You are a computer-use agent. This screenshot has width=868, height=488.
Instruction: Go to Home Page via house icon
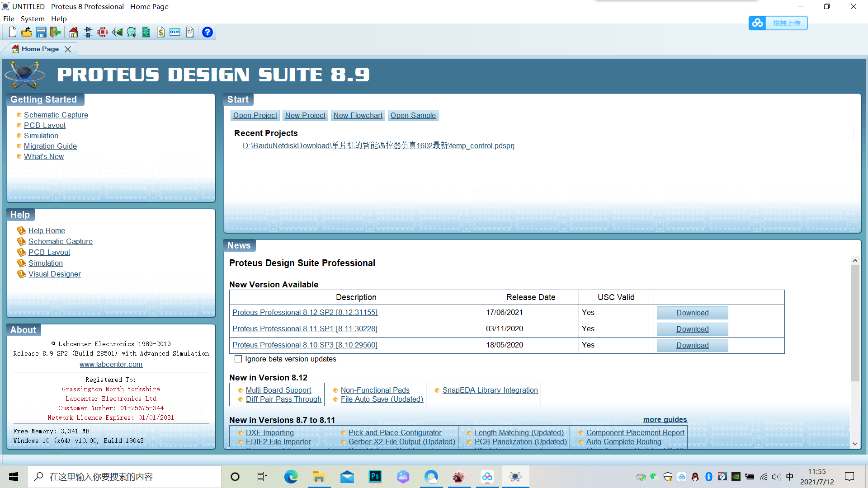[74, 32]
